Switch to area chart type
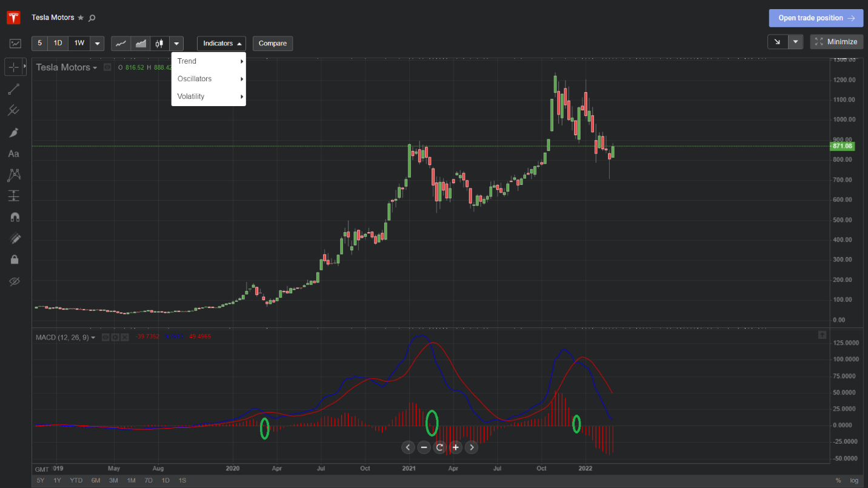Image resolution: width=868 pixels, height=488 pixels. click(x=141, y=44)
